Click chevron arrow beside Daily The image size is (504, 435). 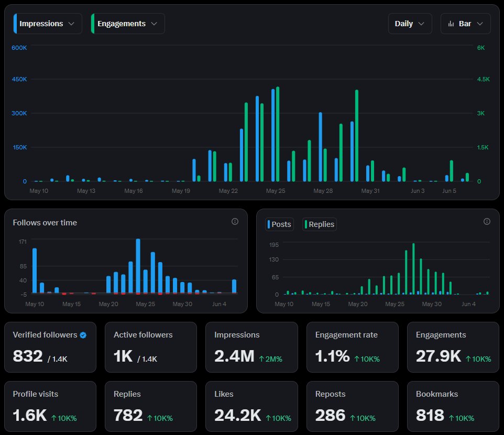[421, 24]
